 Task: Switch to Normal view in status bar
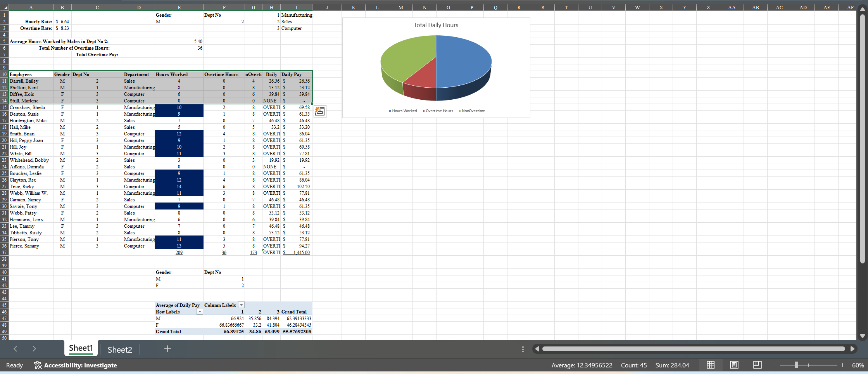click(711, 365)
